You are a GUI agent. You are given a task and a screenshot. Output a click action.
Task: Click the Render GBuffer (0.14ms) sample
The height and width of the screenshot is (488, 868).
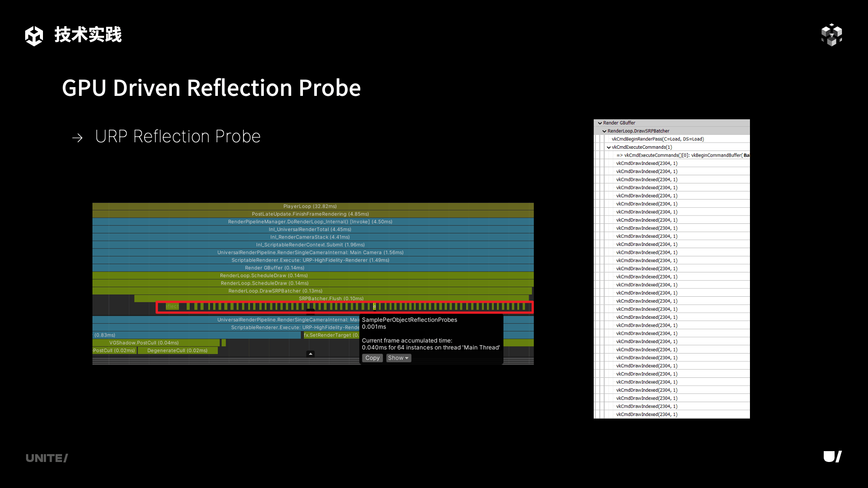pyautogui.click(x=274, y=268)
